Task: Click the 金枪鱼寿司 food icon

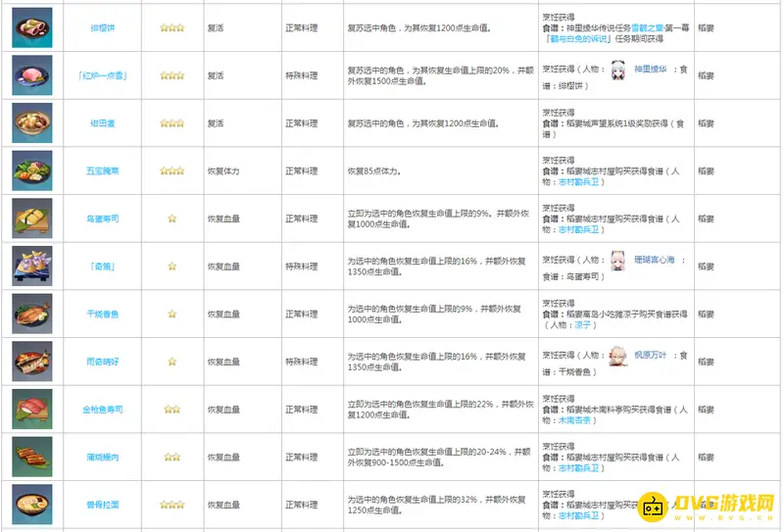Action: coord(31,409)
